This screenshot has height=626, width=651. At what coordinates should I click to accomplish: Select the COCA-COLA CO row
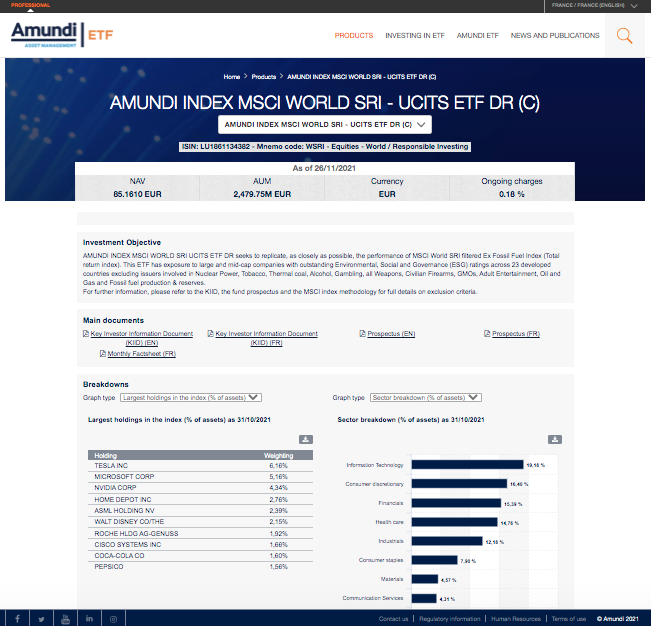pos(201,556)
